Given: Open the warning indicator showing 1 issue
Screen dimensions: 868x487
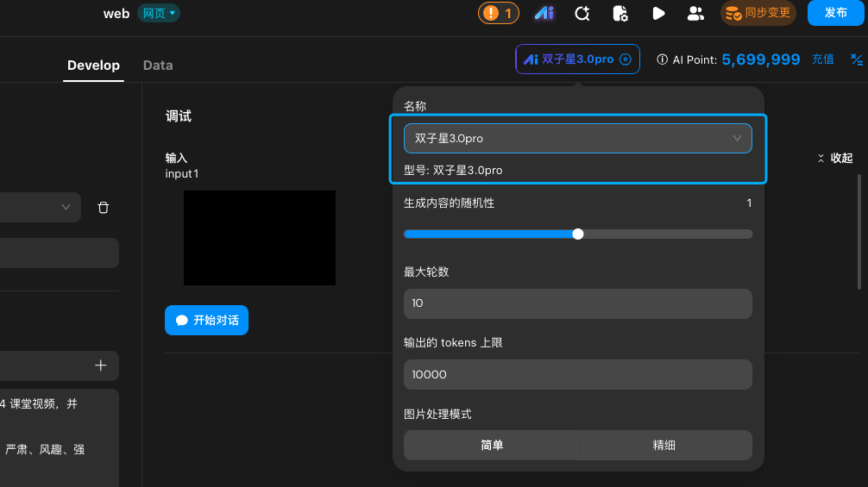Looking at the screenshot, I should (x=498, y=13).
